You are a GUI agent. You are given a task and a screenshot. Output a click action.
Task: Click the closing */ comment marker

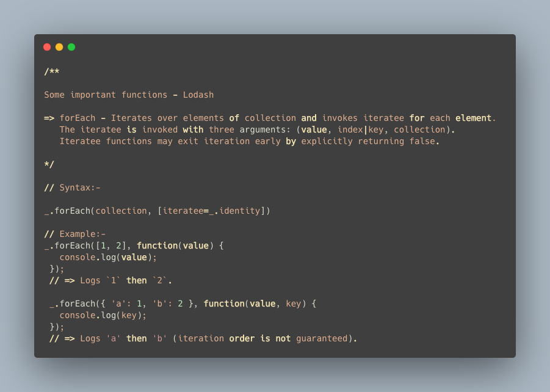pyautogui.click(x=49, y=164)
